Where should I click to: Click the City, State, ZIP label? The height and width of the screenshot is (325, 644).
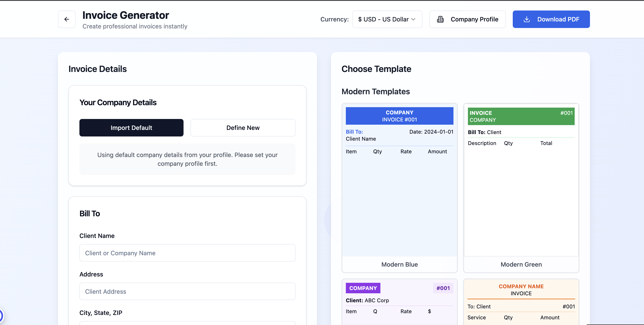pos(101,313)
